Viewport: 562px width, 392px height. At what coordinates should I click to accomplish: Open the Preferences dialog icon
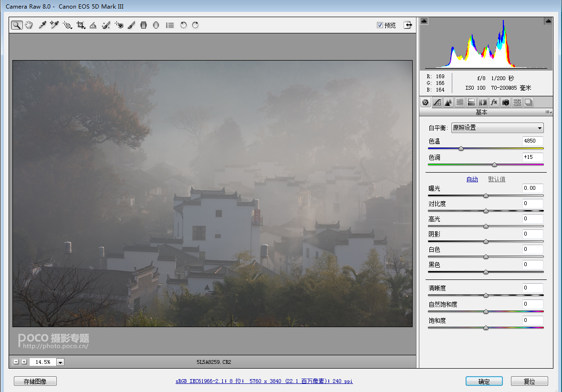[x=170, y=25]
